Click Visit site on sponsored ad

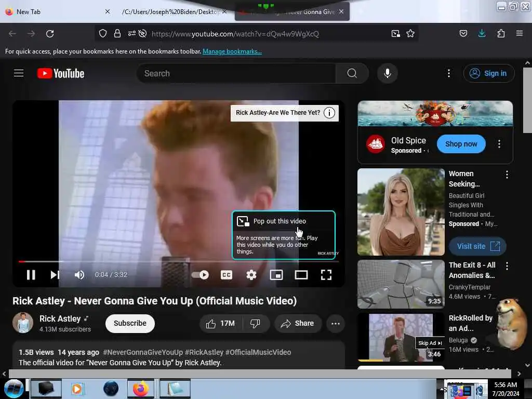(x=477, y=246)
